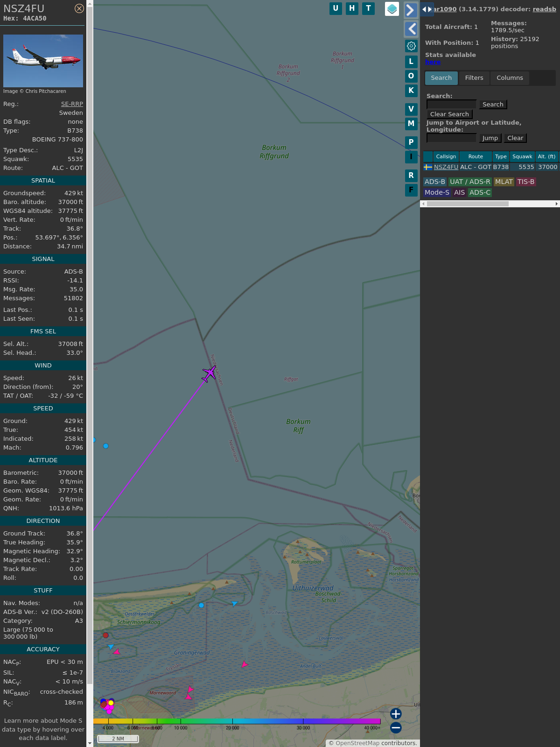
Task: Open the SE-RRP registration link
Action: point(72,104)
